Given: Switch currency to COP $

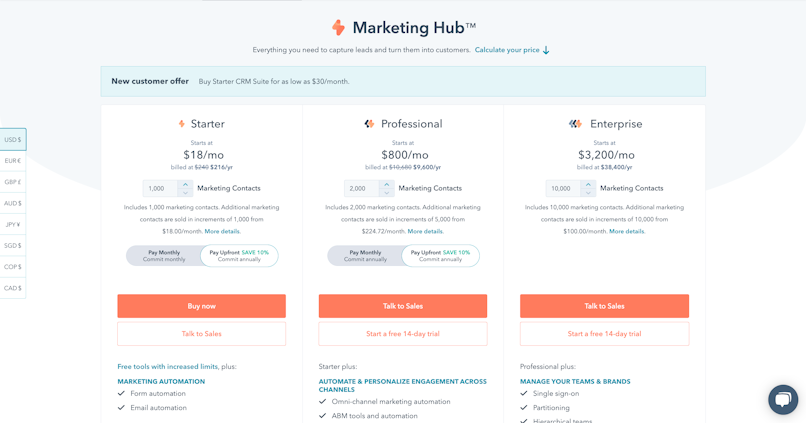Looking at the screenshot, I should (13, 267).
